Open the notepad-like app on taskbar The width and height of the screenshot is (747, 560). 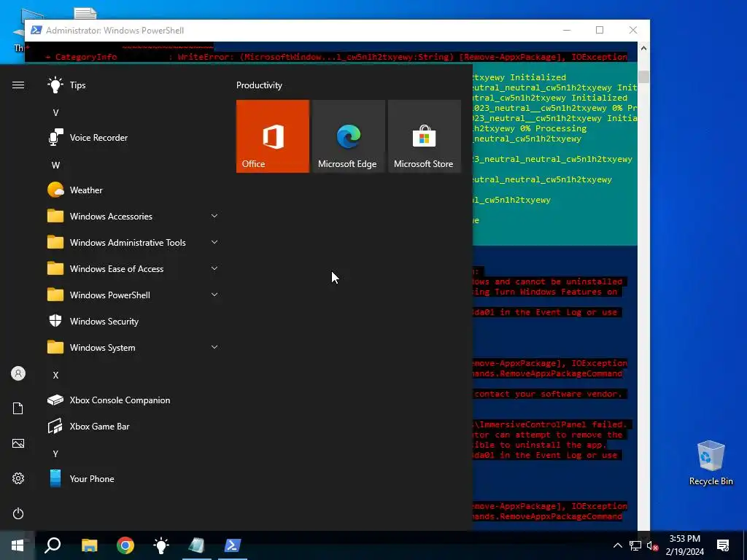coord(196,545)
